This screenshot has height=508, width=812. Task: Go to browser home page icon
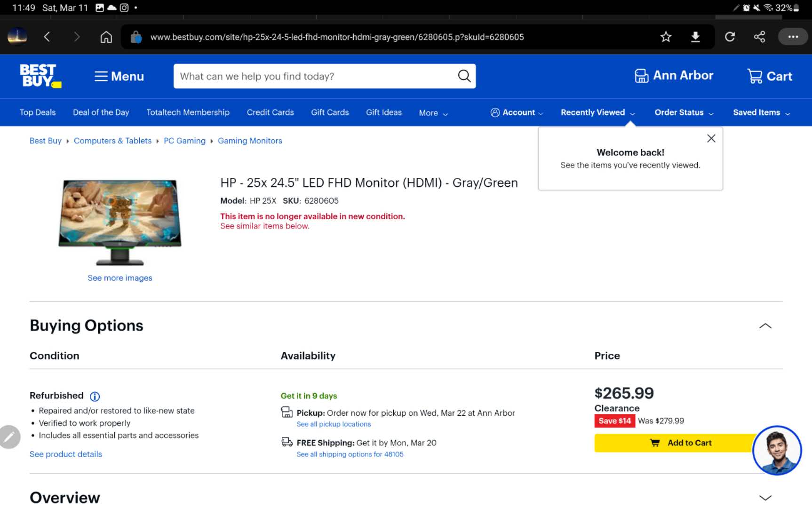pos(106,37)
